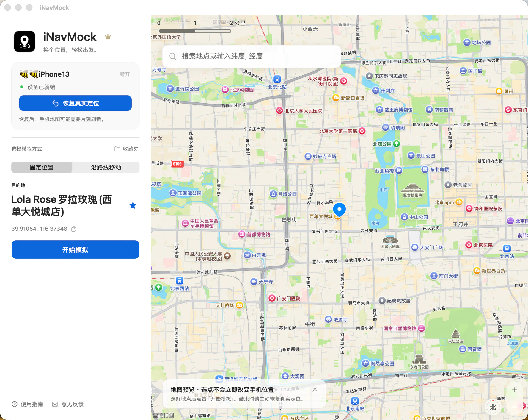Click the 设备已就绪 status text
This screenshot has width=528, height=420.
tap(41, 87)
